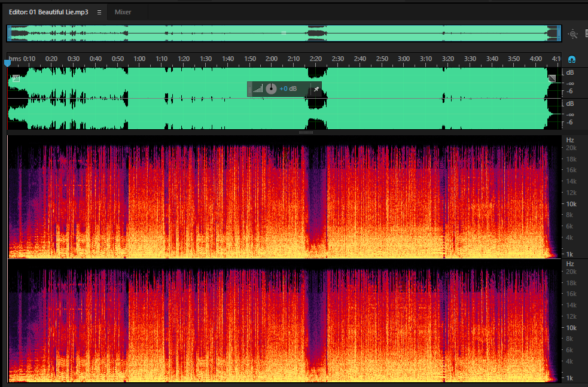Screen dimensions: 588x387
Task: Click the lower channel dB scale label
Action: click(x=570, y=103)
